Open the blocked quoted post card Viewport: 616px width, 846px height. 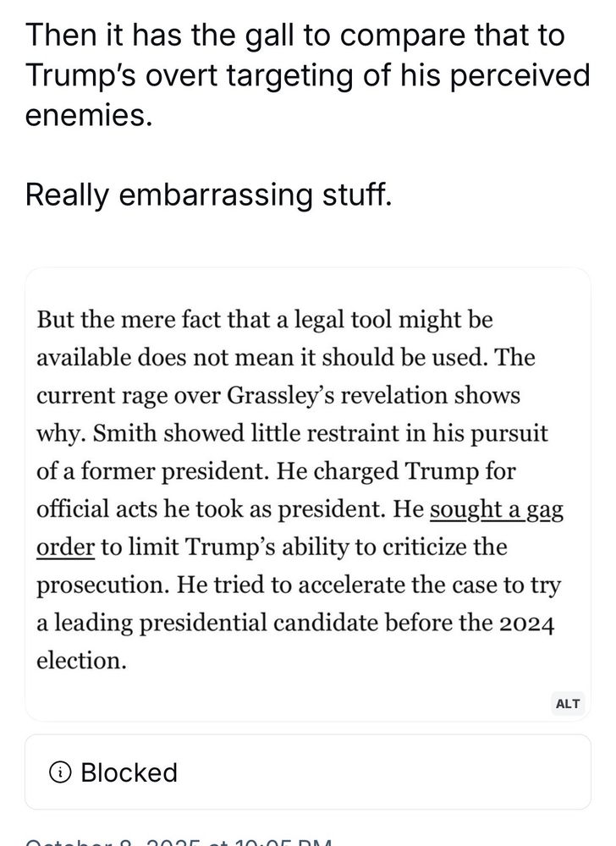pos(308,772)
